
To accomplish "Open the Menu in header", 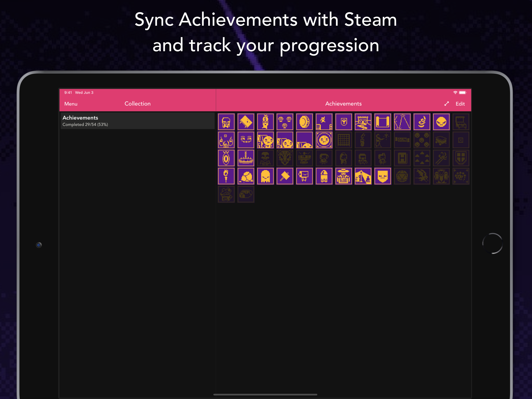I will tap(71, 104).
